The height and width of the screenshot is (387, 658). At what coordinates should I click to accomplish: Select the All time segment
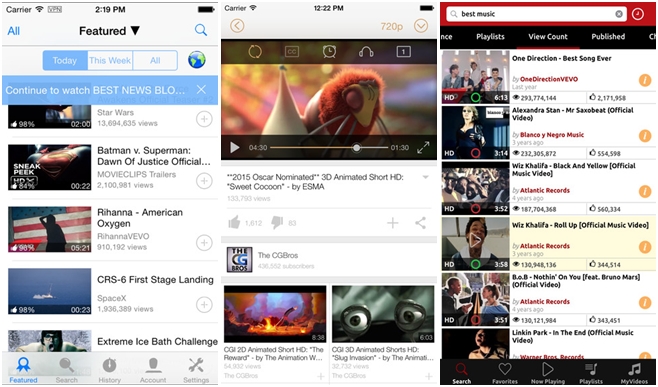coord(155,60)
